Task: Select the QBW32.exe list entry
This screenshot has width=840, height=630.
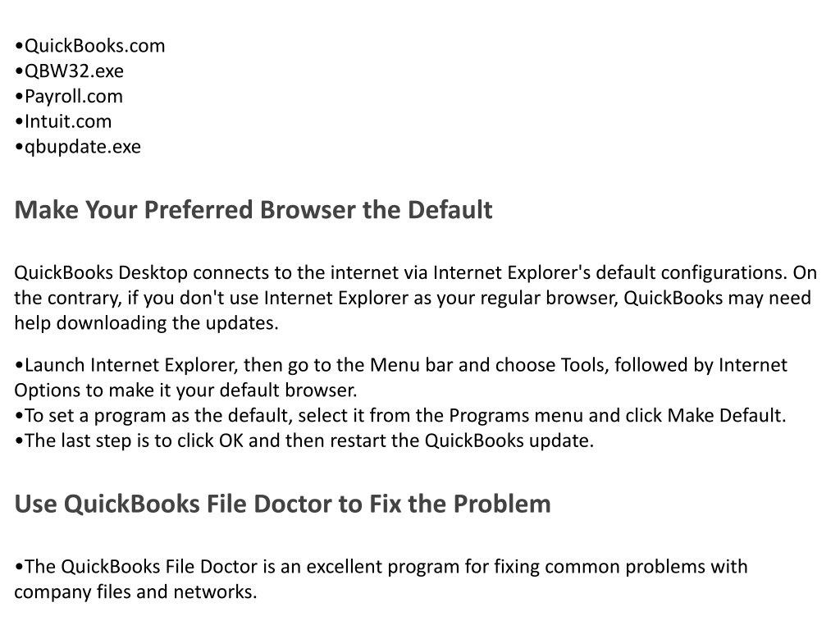Action: (69, 71)
